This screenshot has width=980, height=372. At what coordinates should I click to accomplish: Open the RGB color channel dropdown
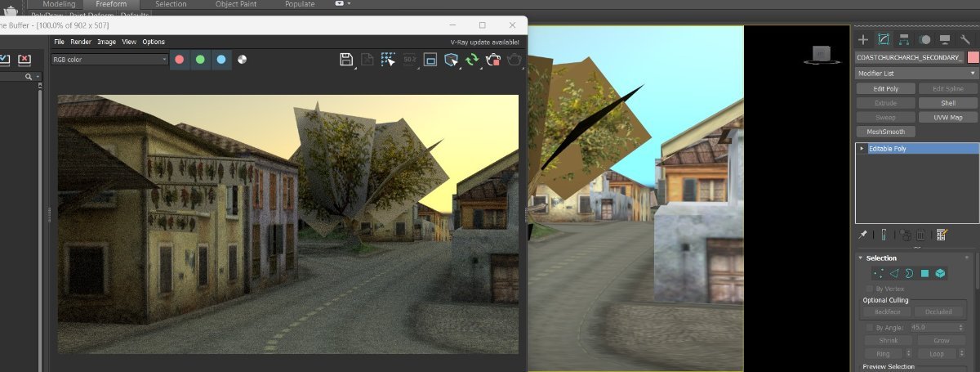click(109, 60)
